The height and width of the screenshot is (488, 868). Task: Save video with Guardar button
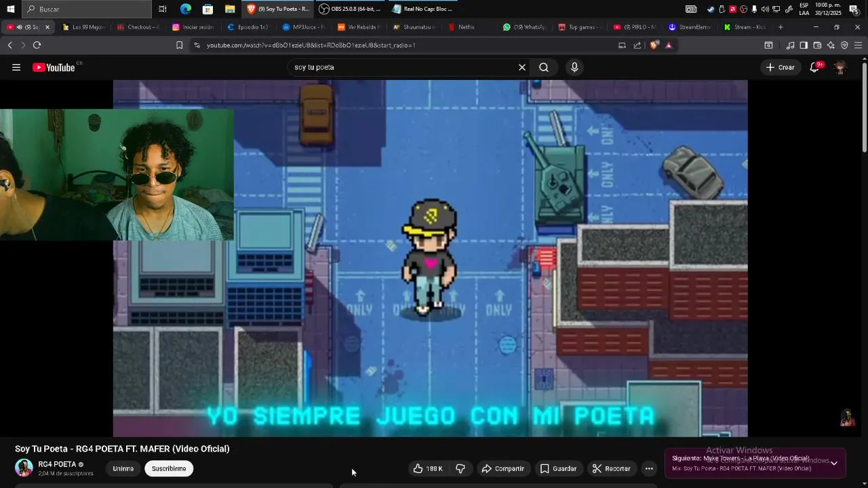558,468
